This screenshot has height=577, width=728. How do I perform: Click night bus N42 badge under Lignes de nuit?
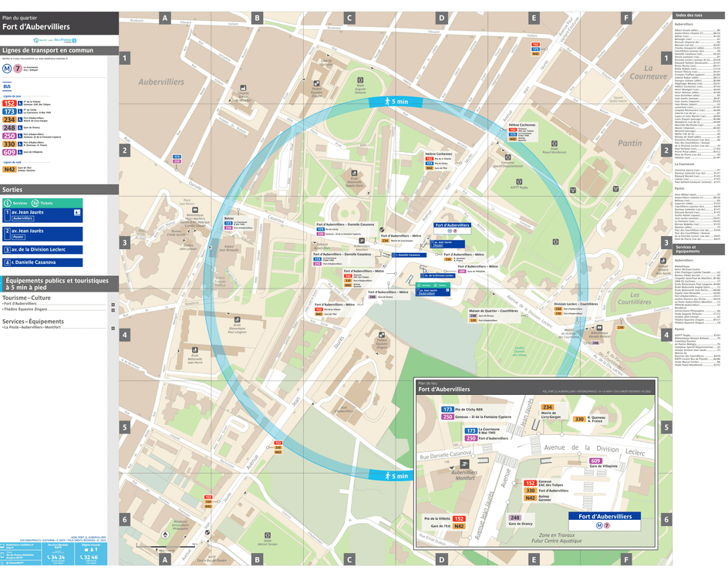click(9, 169)
